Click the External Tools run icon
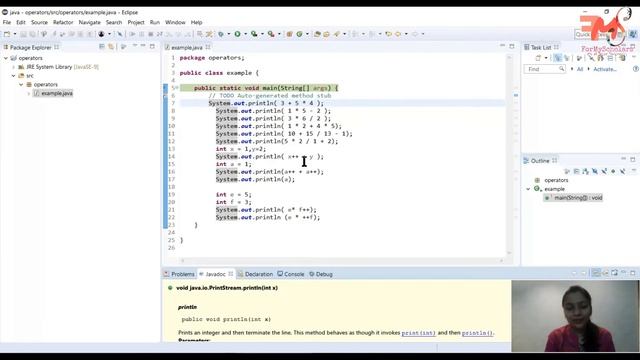The width and height of the screenshot is (640, 360). click(x=271, y=34)
